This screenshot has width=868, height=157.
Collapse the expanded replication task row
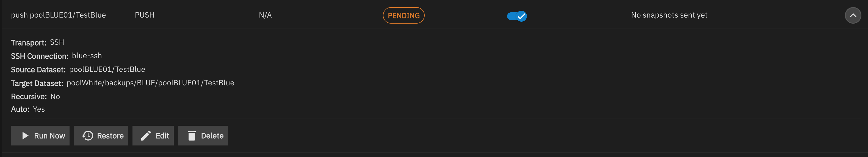tap(853, 15)
